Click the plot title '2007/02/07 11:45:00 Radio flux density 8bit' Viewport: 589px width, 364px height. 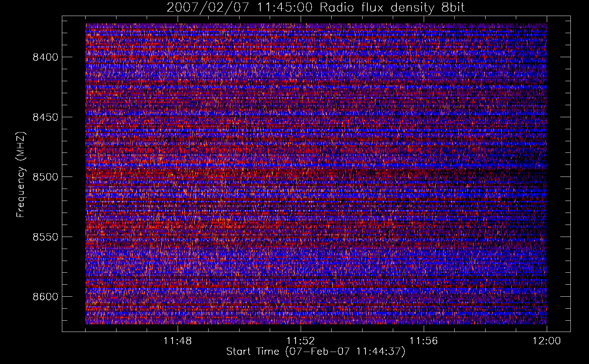(316, 8)
